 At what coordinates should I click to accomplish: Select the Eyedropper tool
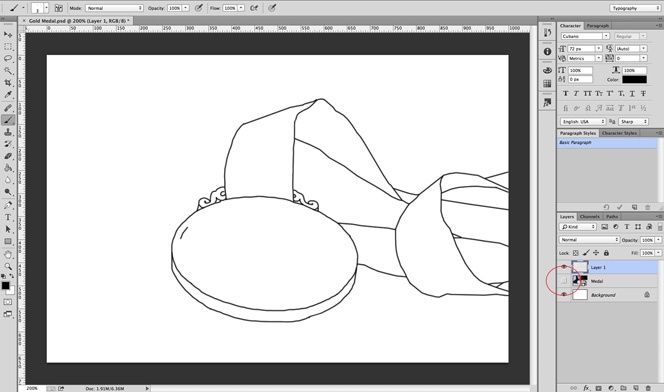point(8,95)
